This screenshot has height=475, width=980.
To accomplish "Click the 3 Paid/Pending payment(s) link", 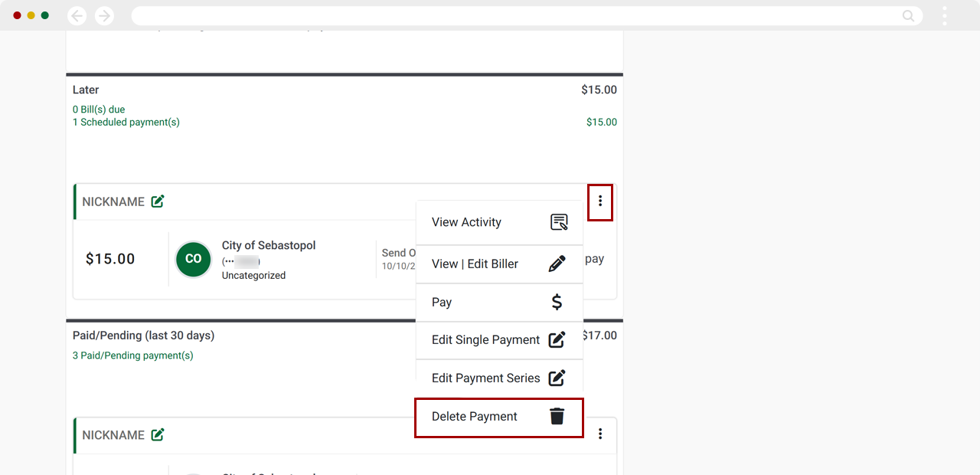I will (x=132, y=355).
